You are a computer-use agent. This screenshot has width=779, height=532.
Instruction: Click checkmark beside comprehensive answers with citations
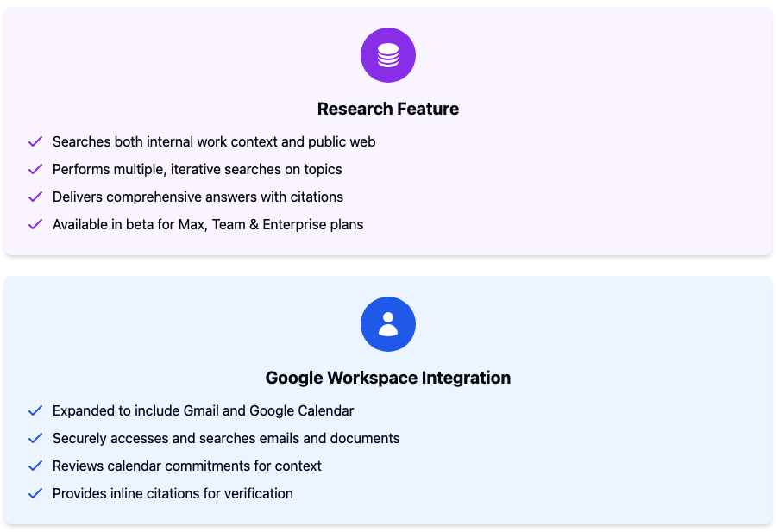tap(35, 197)
